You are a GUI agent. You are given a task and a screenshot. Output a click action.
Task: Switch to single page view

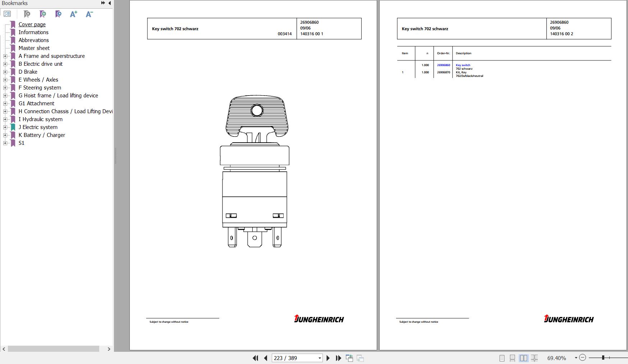tap(502, 358)
